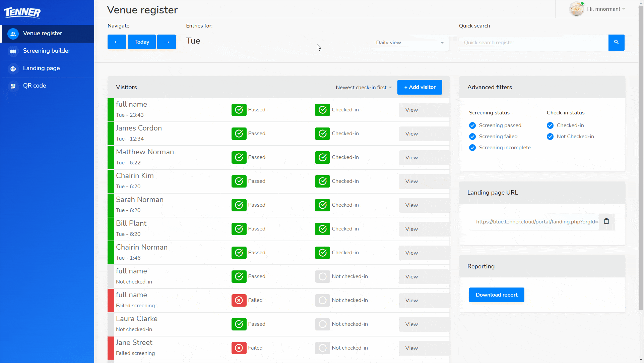Uncheck the Screening passed filter
Image resolution: width=644 pixels, height=363 pixels.
[472, 125]
